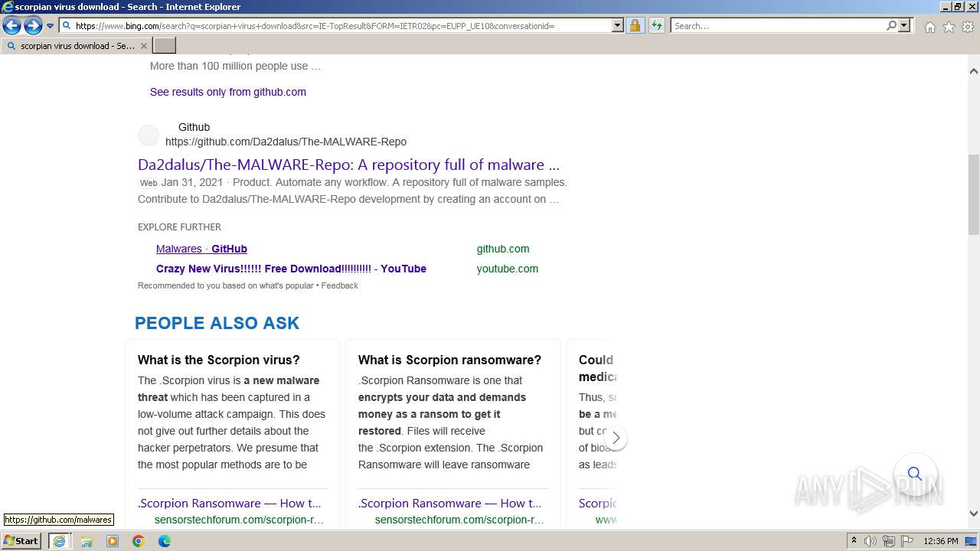Open the media player taskbar icon
980x551 pixels.
point(113,541)
